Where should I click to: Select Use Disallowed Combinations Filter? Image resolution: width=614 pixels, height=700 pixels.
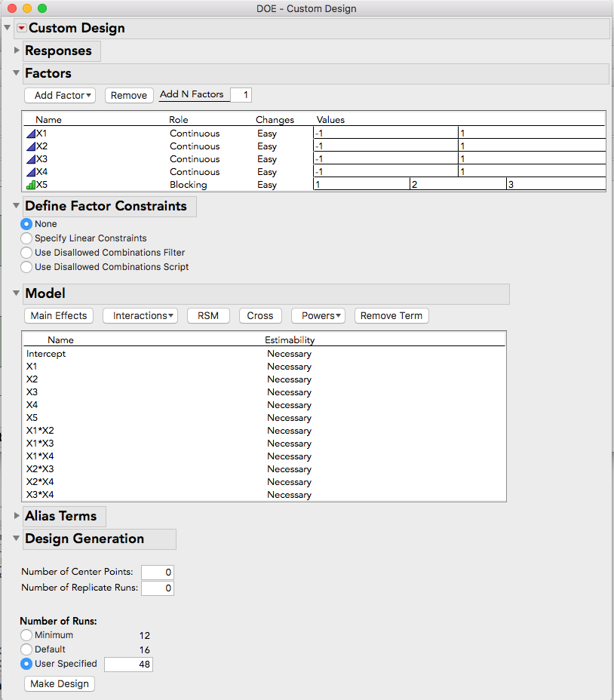pyautogui.click(x=26, y=253)
